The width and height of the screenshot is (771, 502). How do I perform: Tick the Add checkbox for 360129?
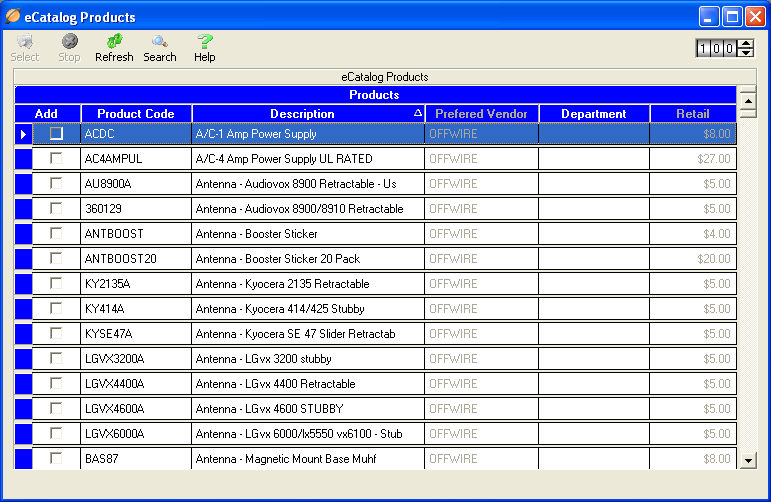point(56,208)
